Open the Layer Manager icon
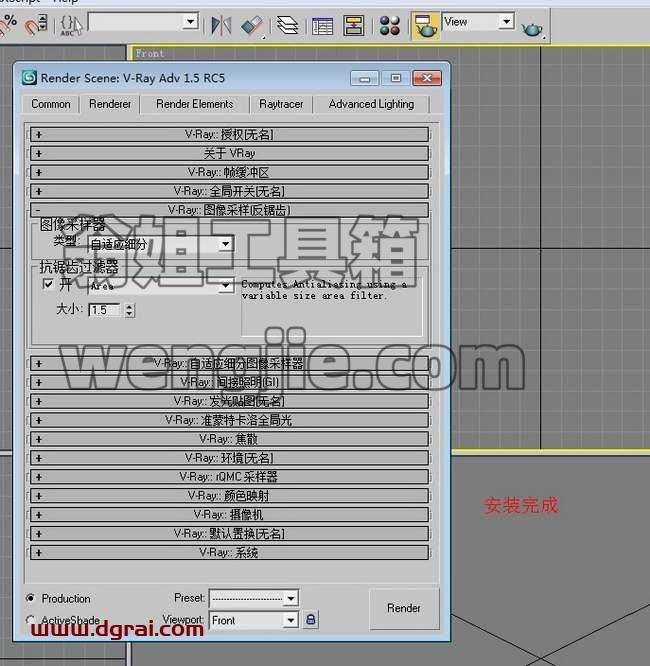This screenshot has height=666, width=650. click(x=288, y=25)
